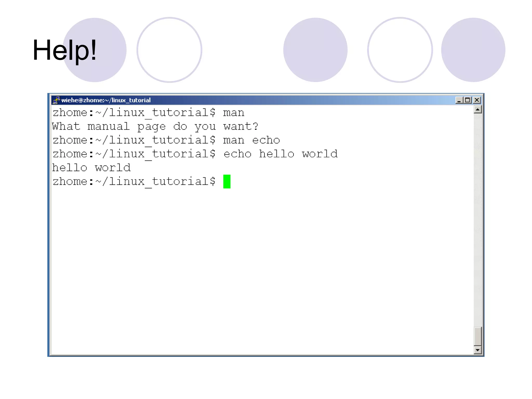Click the "What manual page do you want?" message

pyautogui.click(x=155, y=127)
